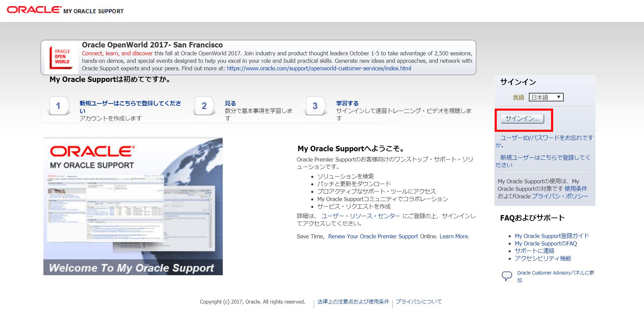The width and height of the screenshot is (644, 309).
Task: Open the 言語 language dropdown
Action: click(546, 97)
